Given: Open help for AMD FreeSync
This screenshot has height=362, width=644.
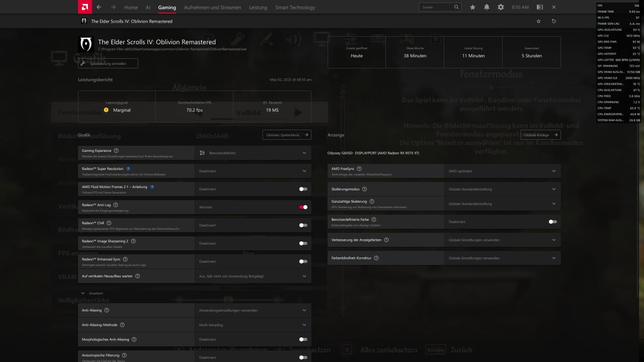Looking at the screenshot, I should click(359, 168).
